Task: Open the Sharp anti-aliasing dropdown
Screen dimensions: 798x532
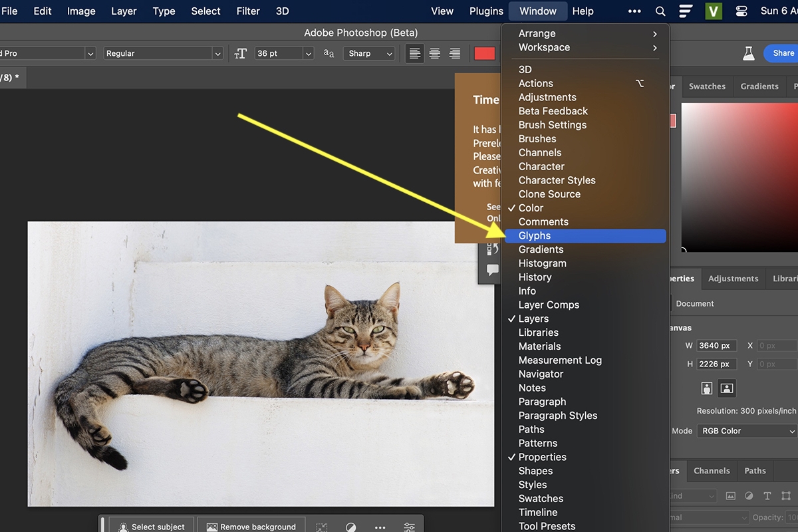Action: tap(369, 53)
